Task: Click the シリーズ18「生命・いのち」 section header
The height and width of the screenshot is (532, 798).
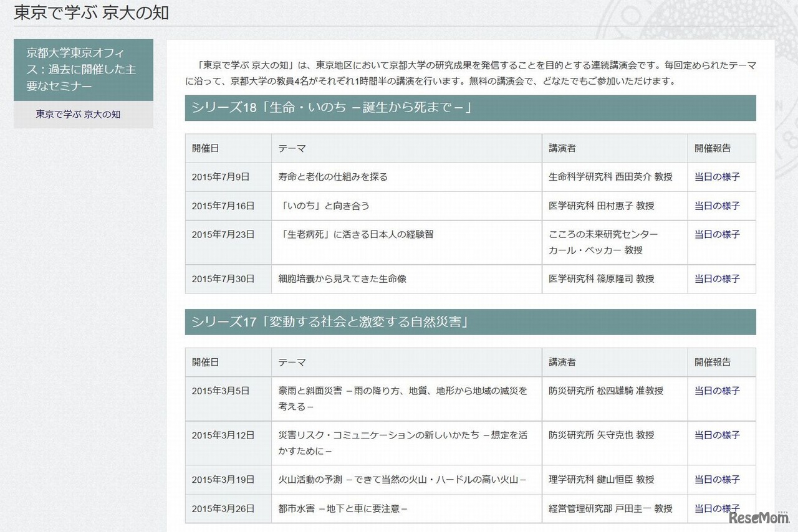Action: 470,108
